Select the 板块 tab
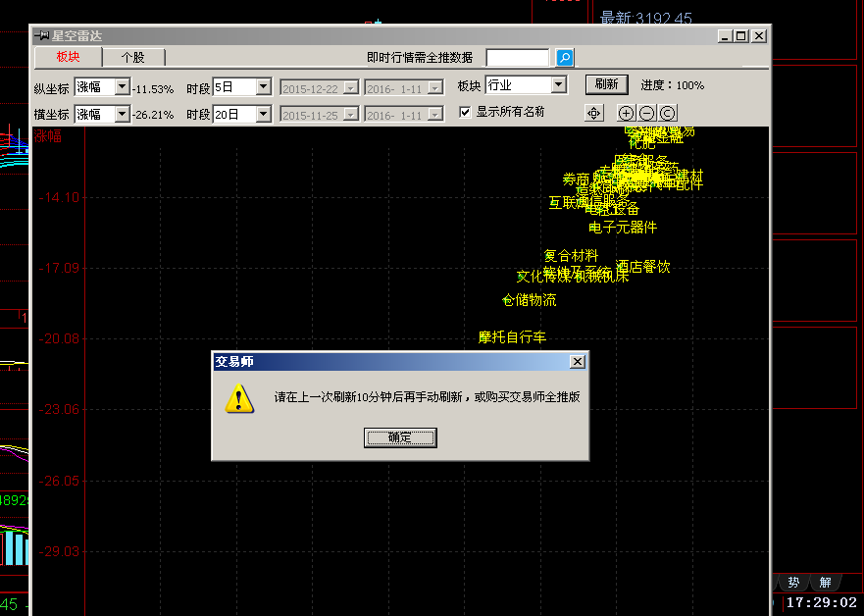864x616 pixels. point(66,57)
